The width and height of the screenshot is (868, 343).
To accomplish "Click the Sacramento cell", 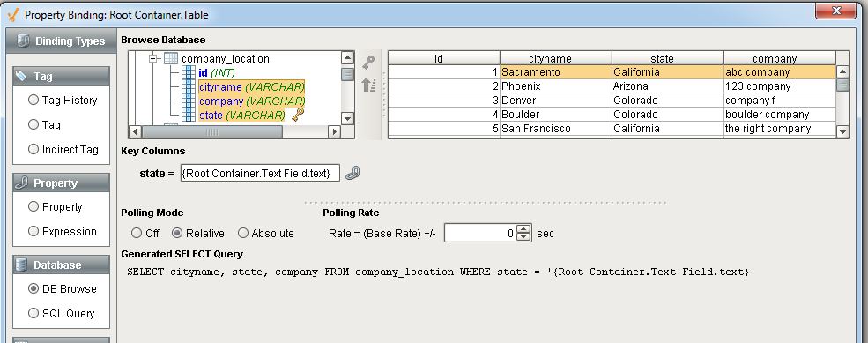I will [x=556, y=72].
